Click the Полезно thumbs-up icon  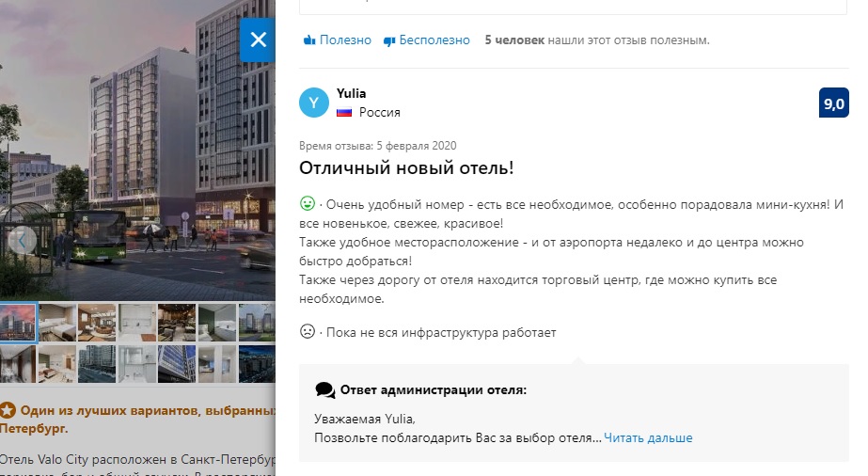309,40
